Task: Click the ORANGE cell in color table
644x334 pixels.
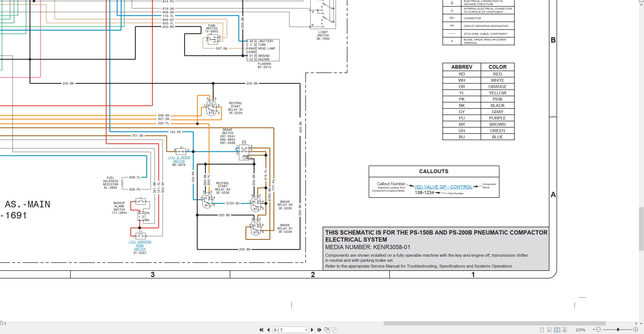Action: pos(497,87)
